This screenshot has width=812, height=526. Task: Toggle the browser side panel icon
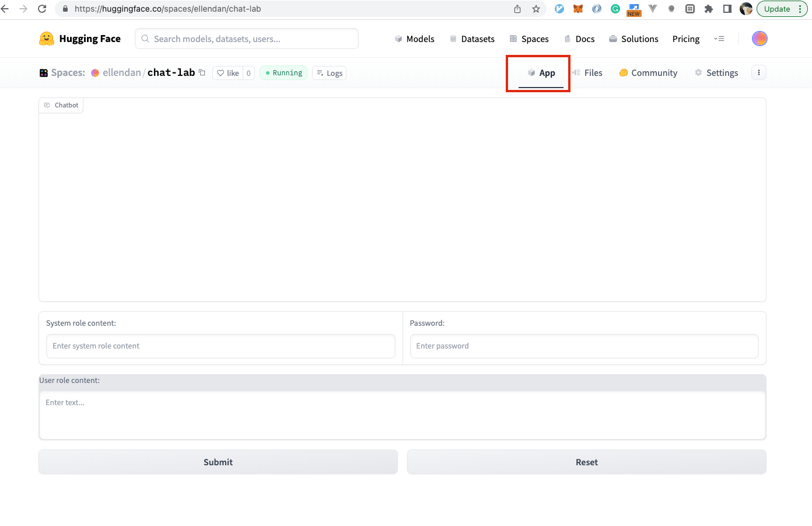(727, 9)
